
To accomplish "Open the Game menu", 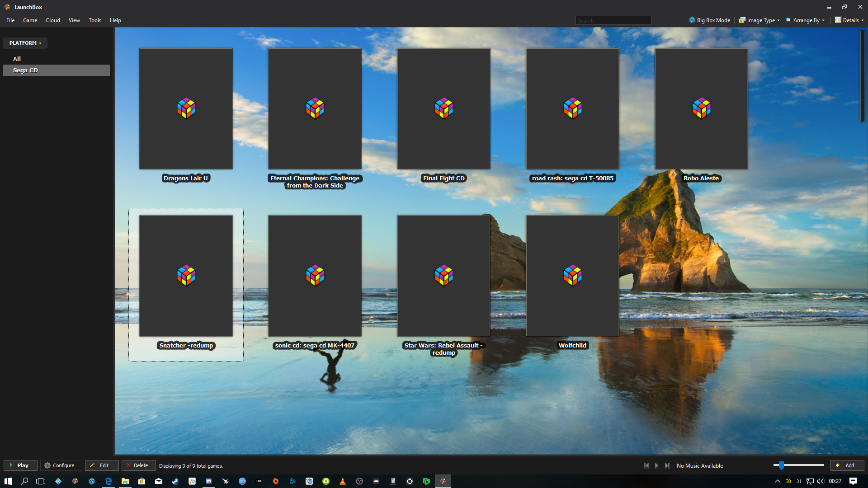I will [30, 20].
